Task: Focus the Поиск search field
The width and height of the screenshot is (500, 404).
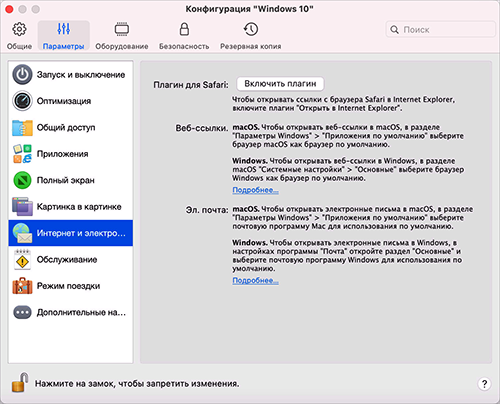Action: [440, 30]
